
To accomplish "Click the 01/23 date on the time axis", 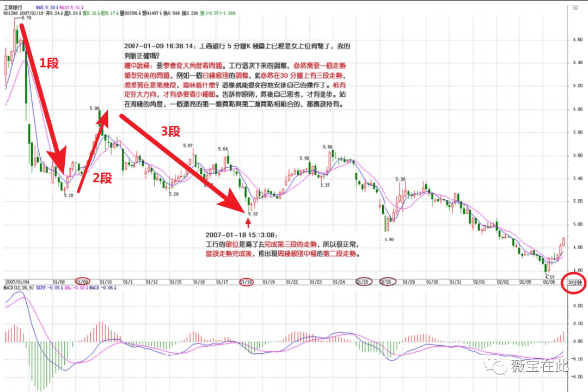I will 316,281.
